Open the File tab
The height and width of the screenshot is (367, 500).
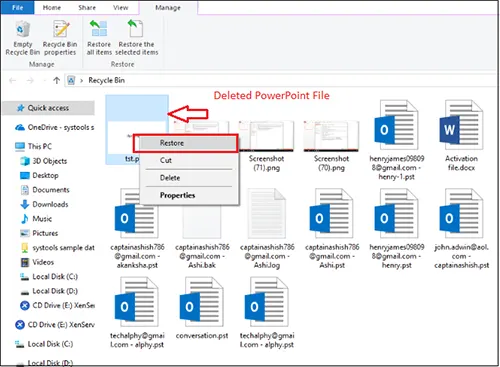coord(17,7)
